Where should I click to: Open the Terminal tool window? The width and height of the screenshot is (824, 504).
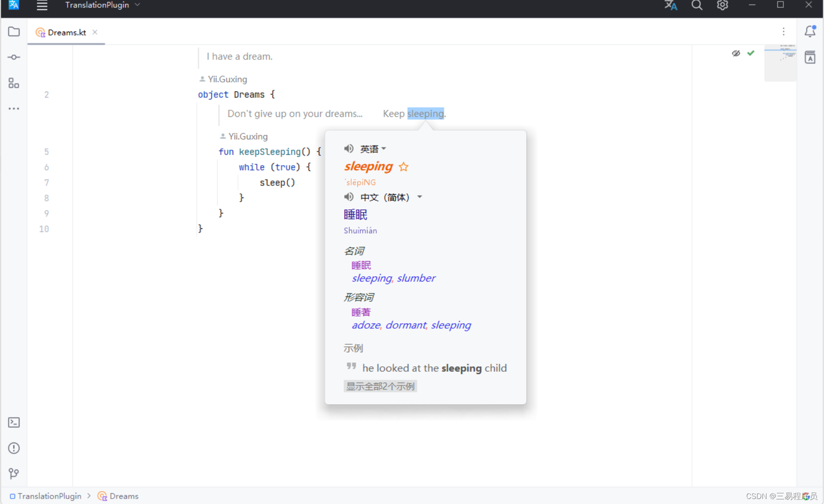(x=14, y=422)
